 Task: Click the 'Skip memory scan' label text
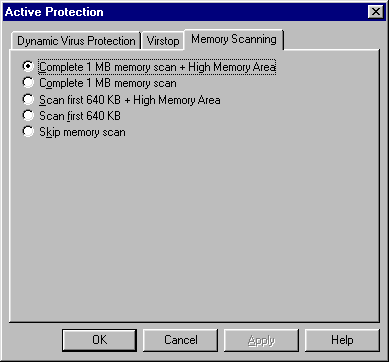click(82, 132)
